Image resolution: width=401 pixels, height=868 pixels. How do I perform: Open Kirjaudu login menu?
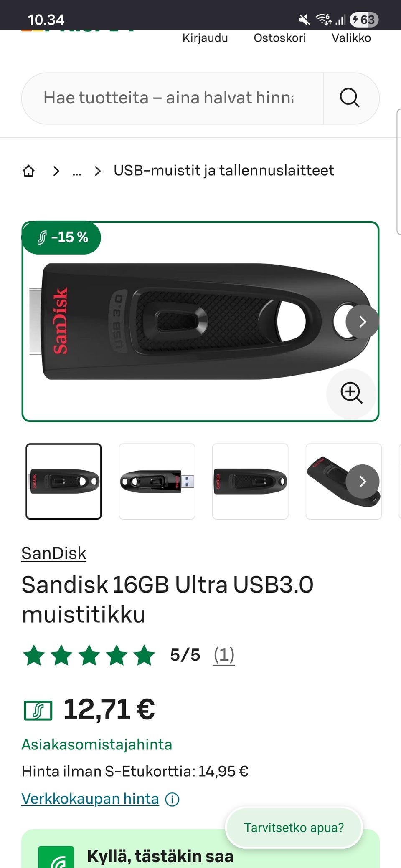tap(205, 38)
